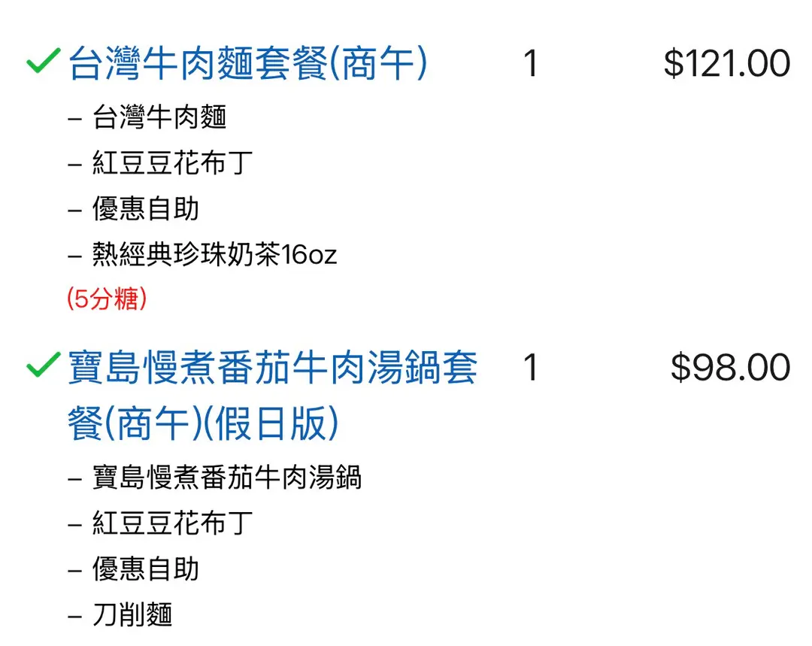Click the dash bullet before 刀削麵
Screen dimensions: 812x646
coord(74,616)
